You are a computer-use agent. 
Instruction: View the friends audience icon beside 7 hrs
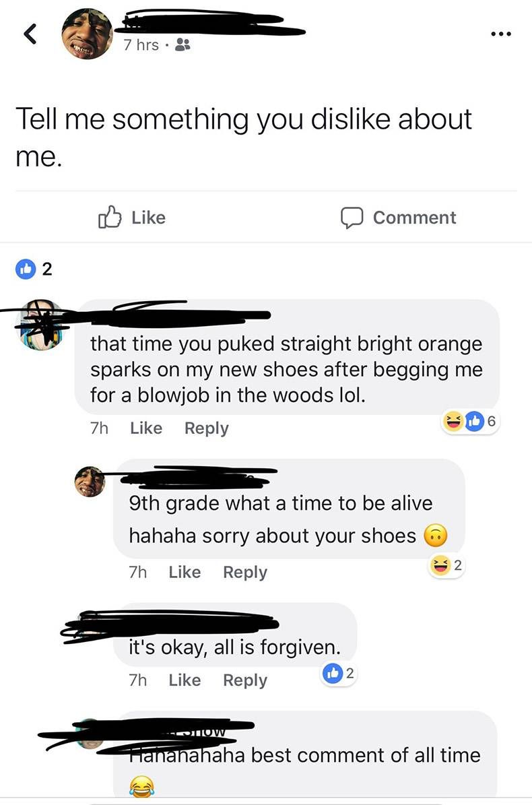(x=182, y=45)
